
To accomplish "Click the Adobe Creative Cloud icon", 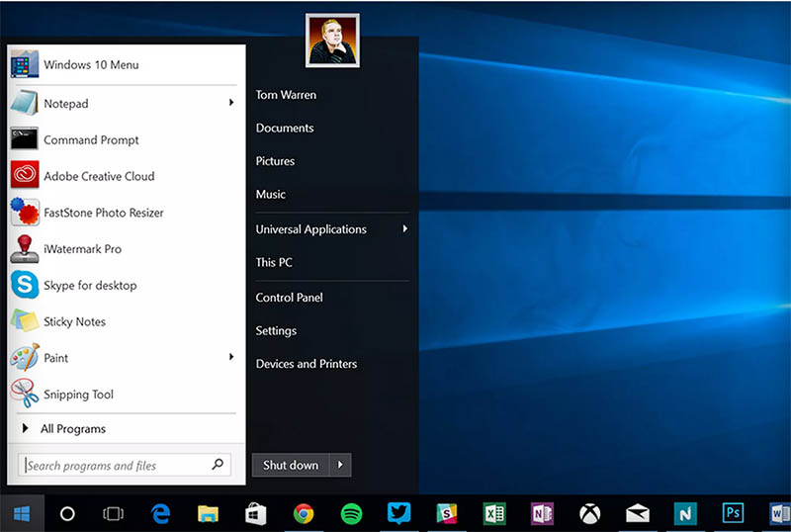I will (x=24, y=175).
